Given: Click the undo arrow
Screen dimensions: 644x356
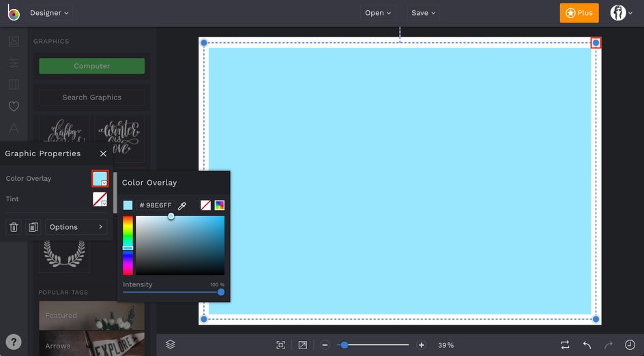Looking at the screenshot, I should tap(587, 345).
